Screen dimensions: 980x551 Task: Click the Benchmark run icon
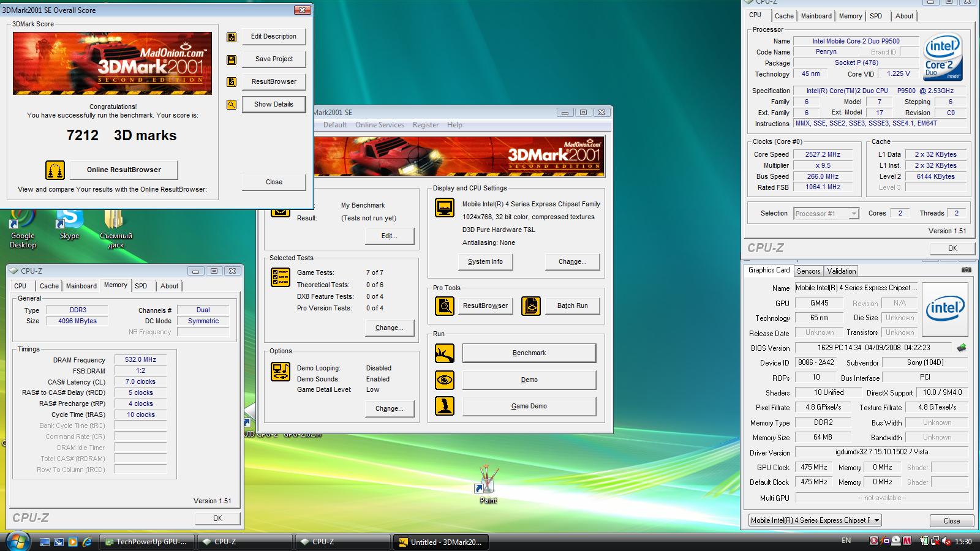445,353
